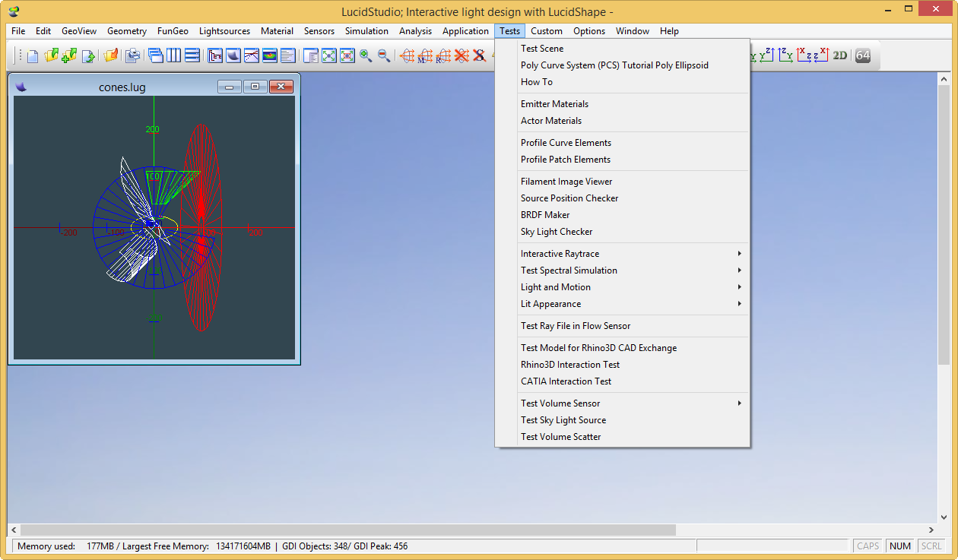Image resolution: width=958 pixels, height=560 pixels.
Task: Click the blue shaded surface view icon
Action: tap(233, 55)
